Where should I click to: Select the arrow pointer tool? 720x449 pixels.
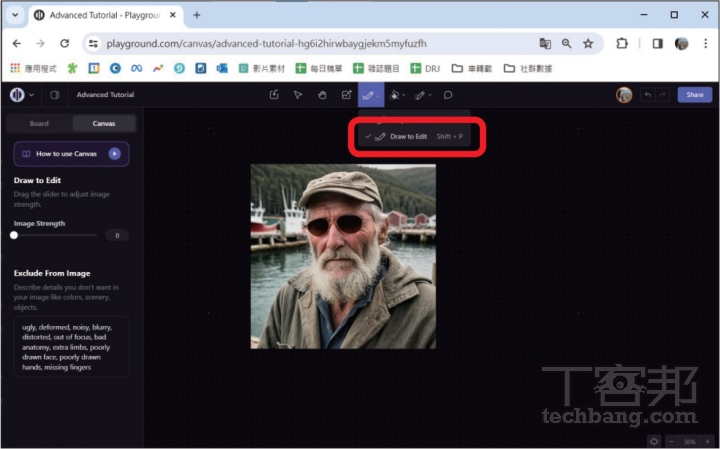pyautogui.click(x=298, y=95)
